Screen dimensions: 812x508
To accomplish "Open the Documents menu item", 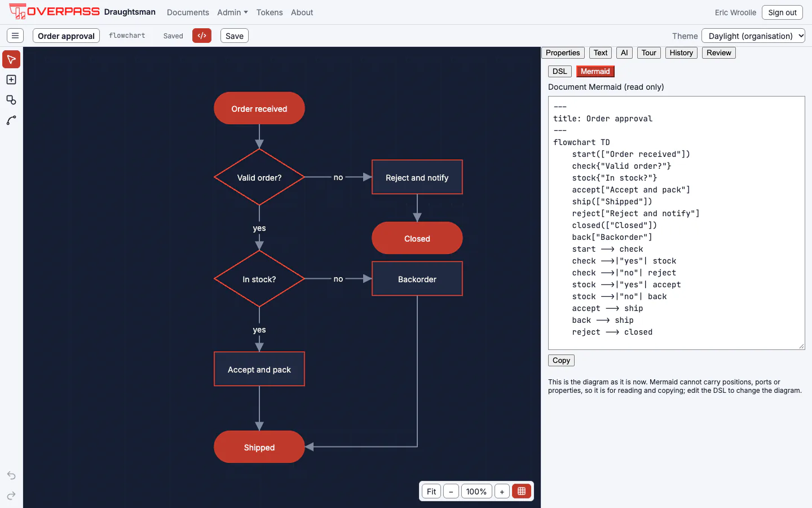I will 188,12.
